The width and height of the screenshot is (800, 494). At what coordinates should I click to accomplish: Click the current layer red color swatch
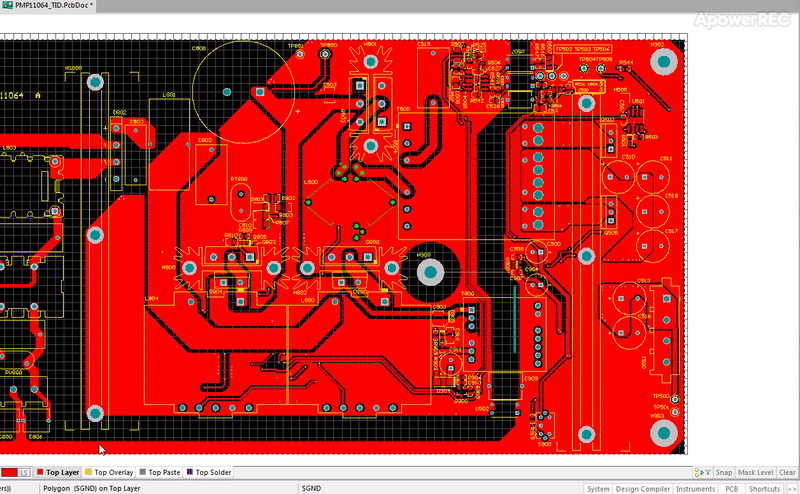(9, 473)
